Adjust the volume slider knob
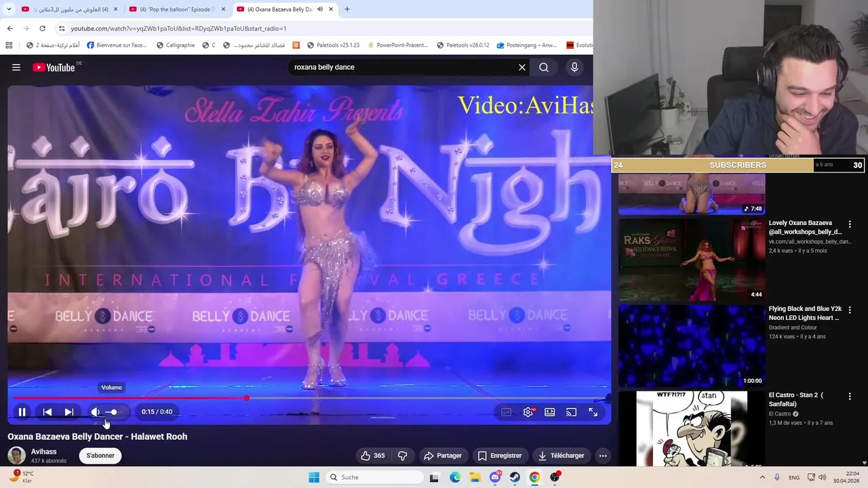This screenshot has width=868, height=488. coord(113,411)
